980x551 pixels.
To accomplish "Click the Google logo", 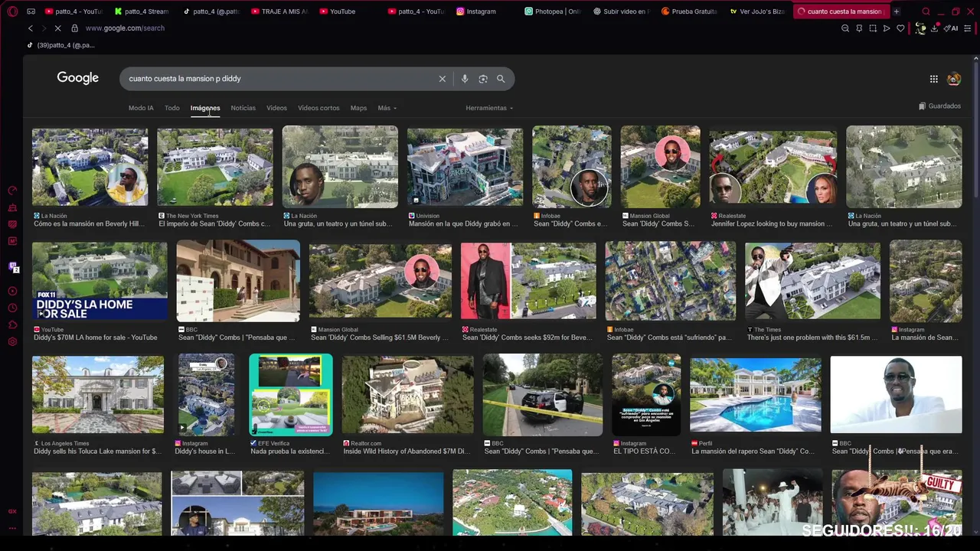I will (77, 78).
